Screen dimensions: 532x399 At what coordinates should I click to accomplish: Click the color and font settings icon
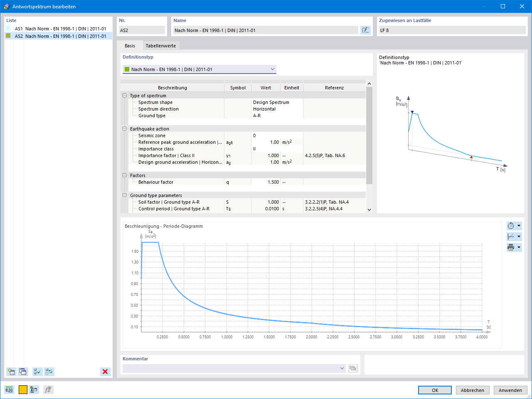[34, 389]
